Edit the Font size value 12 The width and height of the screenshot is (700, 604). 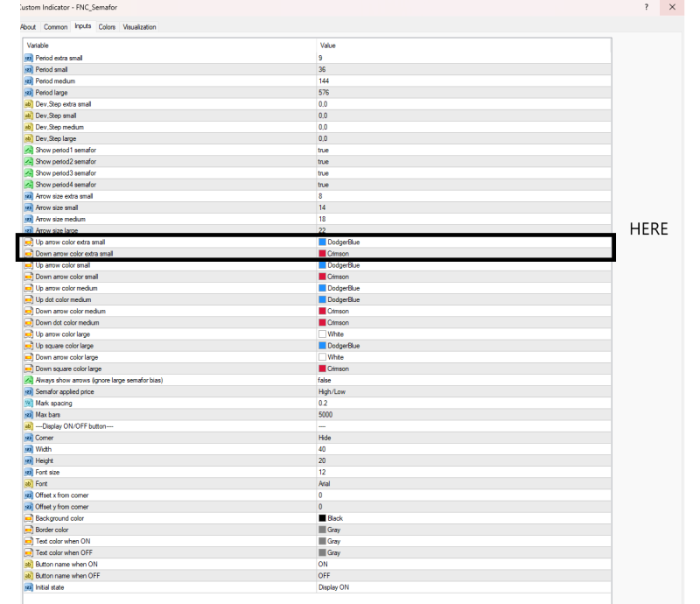click(322, 472)
